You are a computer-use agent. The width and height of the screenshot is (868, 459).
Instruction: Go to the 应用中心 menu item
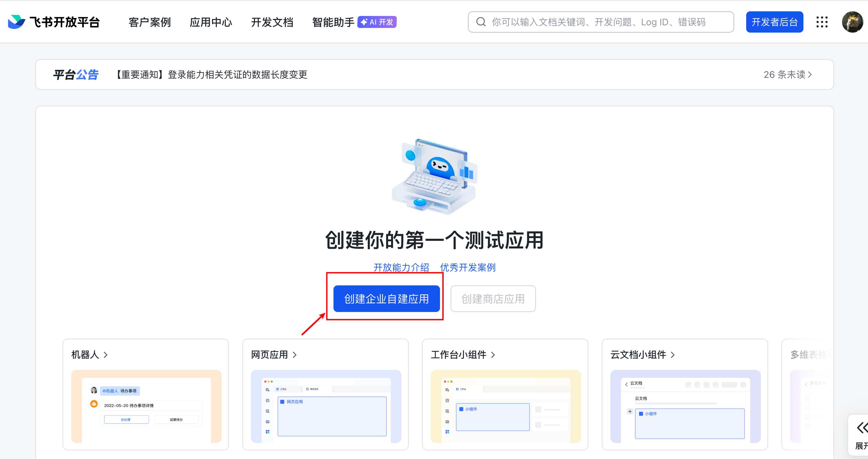coord(211,22)
